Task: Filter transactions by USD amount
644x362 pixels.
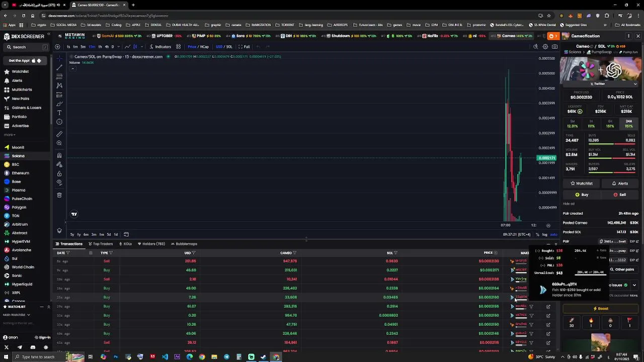Action: (194, 253)
